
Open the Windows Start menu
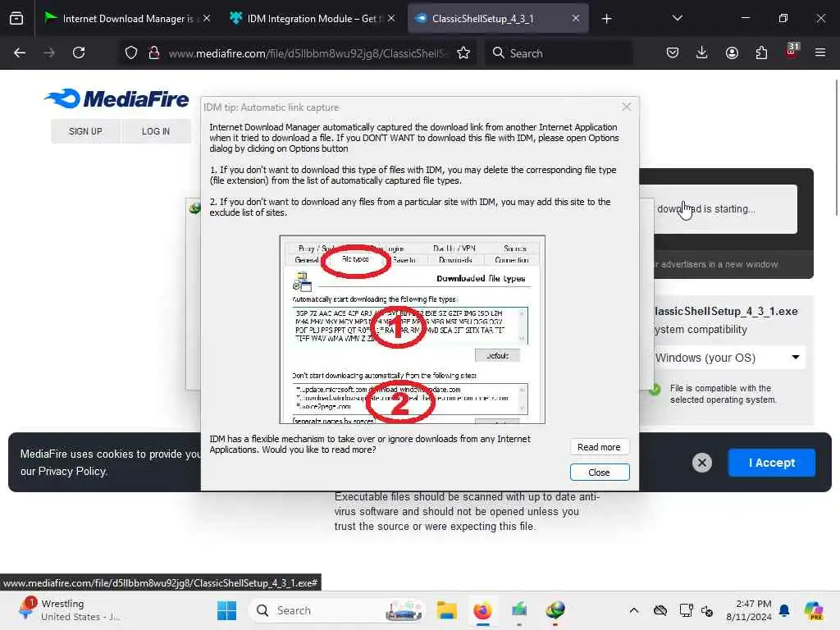point(226,610)
